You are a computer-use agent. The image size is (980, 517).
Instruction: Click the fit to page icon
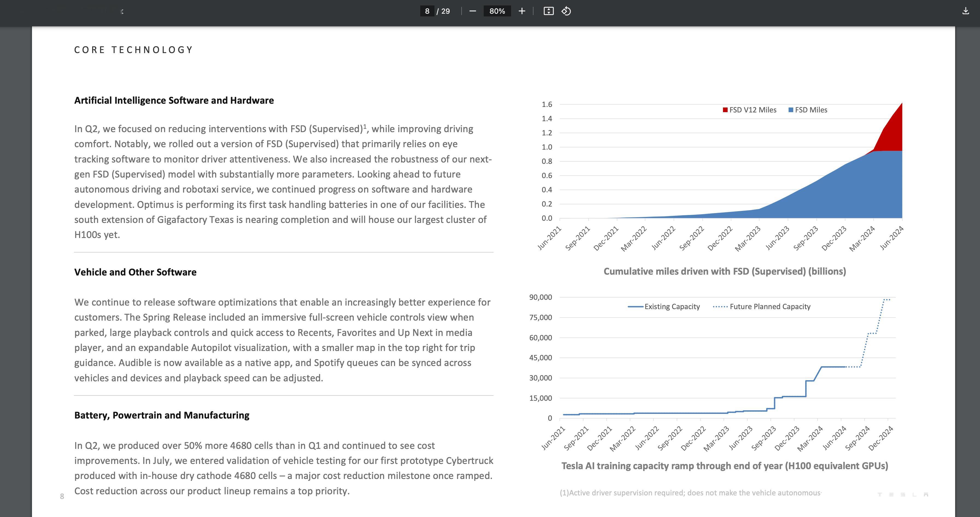[x=549, y=11]
